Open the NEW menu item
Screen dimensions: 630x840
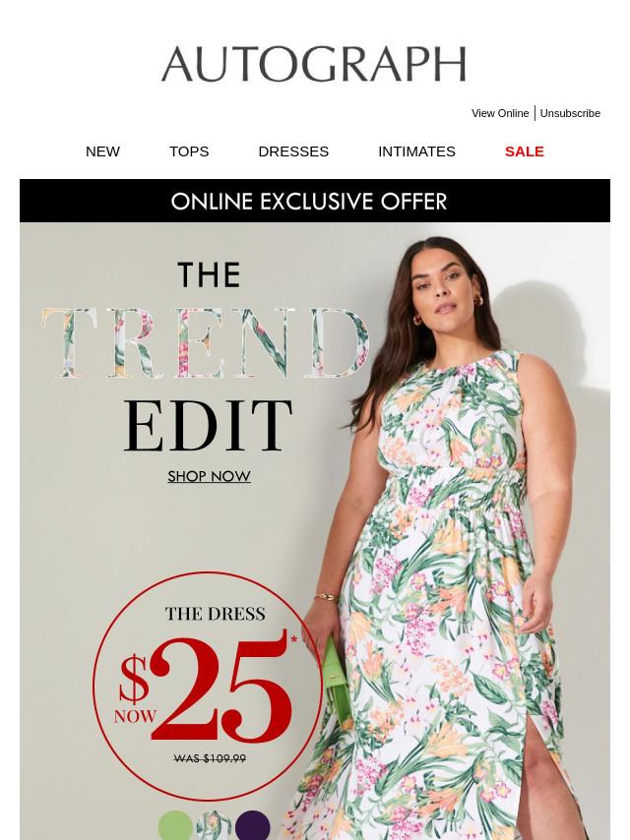pos(102,151)
